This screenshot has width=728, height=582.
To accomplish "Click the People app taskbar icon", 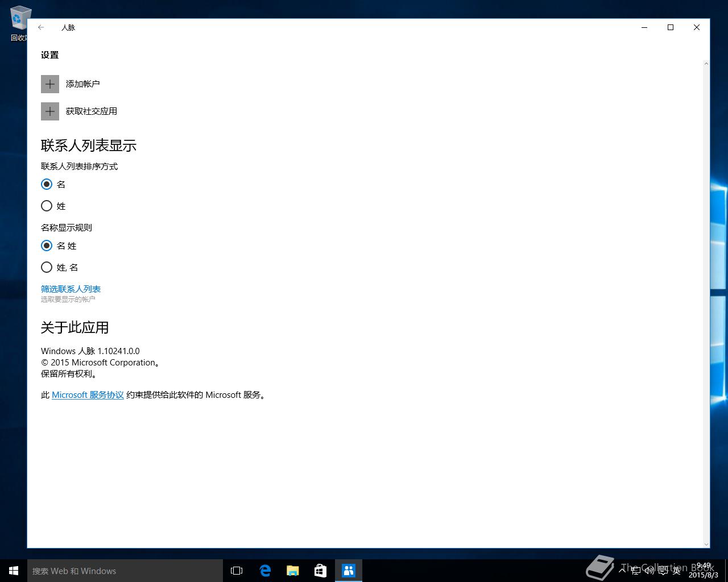I will pos(349,571).
